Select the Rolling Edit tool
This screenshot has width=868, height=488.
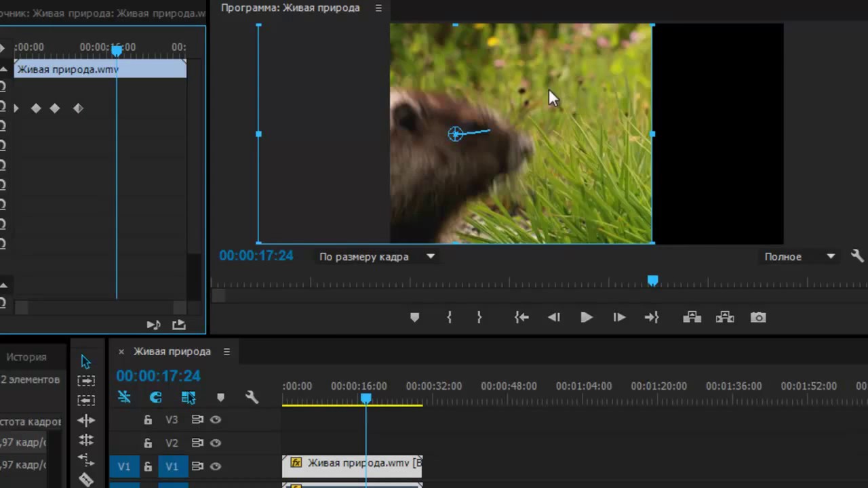coord(86,440)
